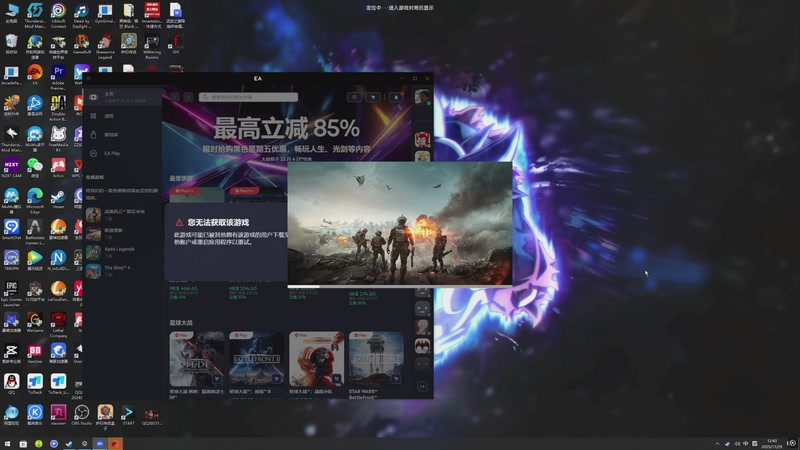800x450 pixels.
Task: Add Jedi Fallen Order to cart
Action: [217, 379]
